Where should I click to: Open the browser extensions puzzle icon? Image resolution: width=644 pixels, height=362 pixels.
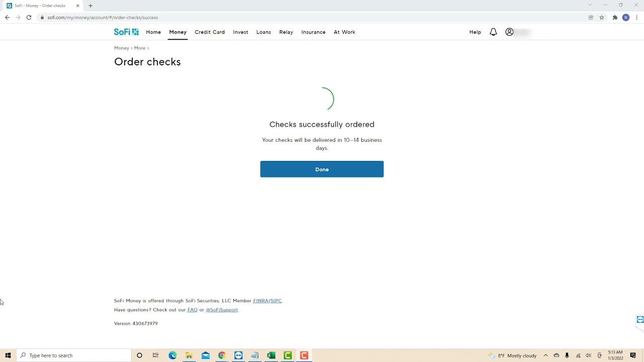615,17
